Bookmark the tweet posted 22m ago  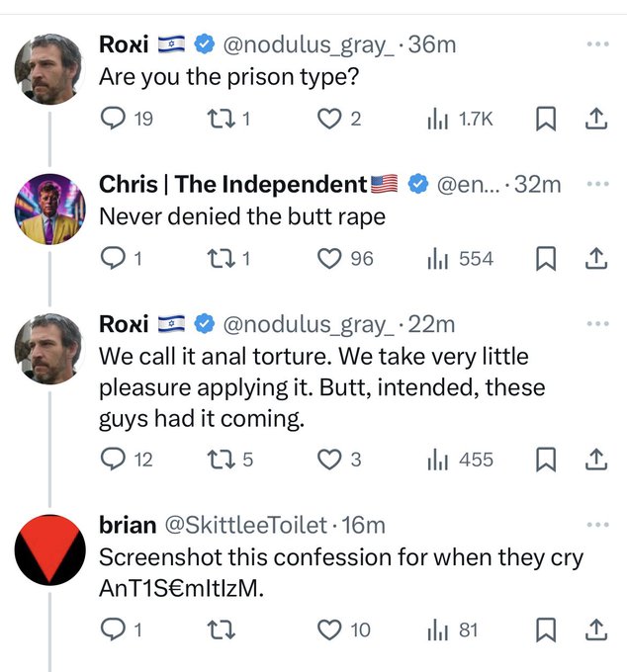coord(544,460)
